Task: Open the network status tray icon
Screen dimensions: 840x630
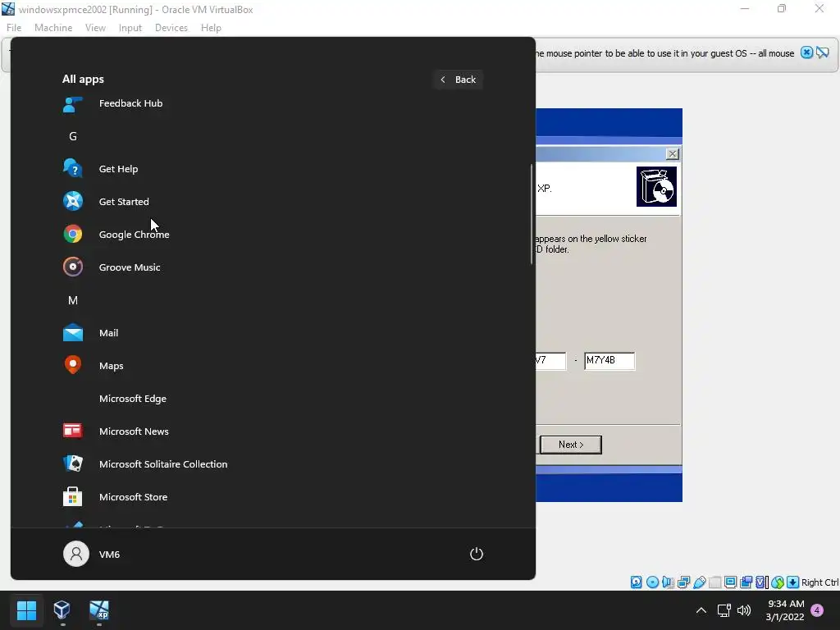Action: click(x=724, y=610)
